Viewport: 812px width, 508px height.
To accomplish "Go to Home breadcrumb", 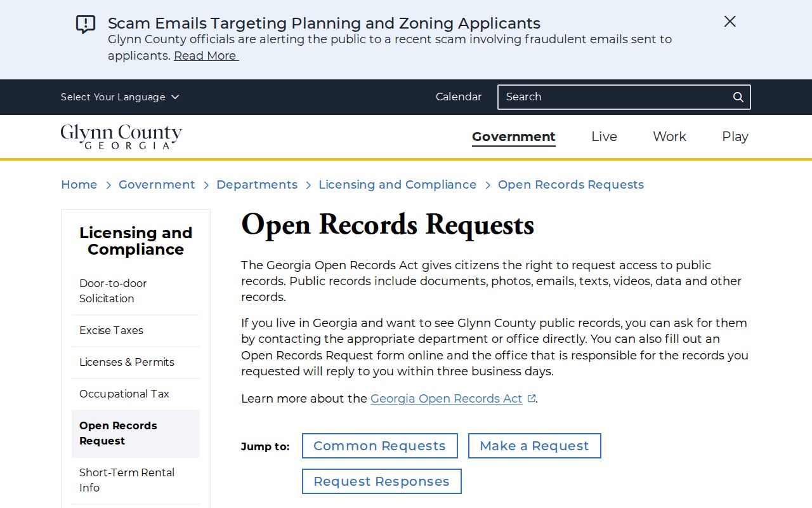I will click(x=79, y=185).
